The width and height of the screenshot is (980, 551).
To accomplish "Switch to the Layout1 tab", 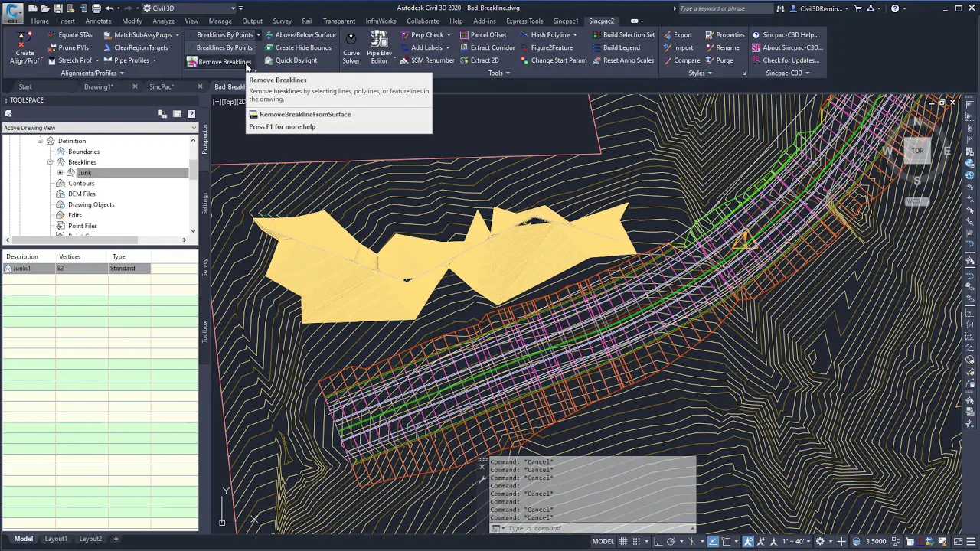I will tap(55, 539).
